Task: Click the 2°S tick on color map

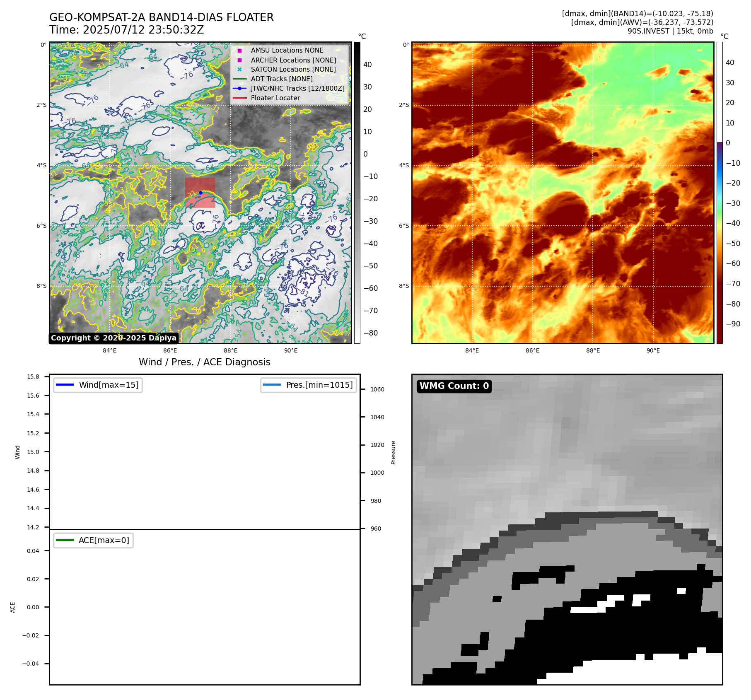Action: (x=404, y=105)
